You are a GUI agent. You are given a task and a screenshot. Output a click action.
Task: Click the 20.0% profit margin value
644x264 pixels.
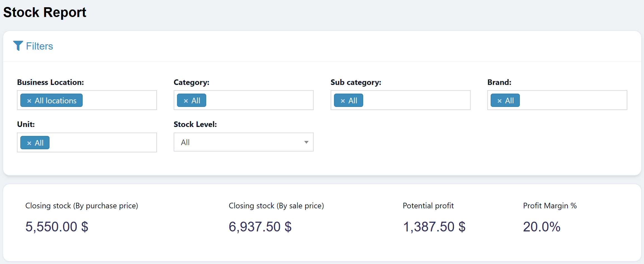coord(542,226)
